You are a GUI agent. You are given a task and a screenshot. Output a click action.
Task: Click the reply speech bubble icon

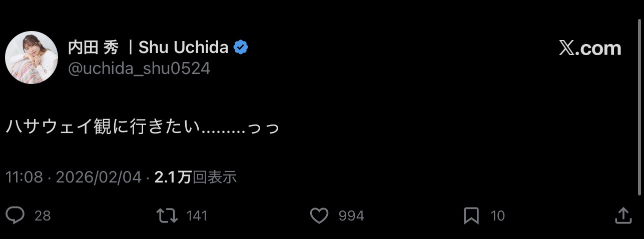pyautogui.click(x=16, y=215)
